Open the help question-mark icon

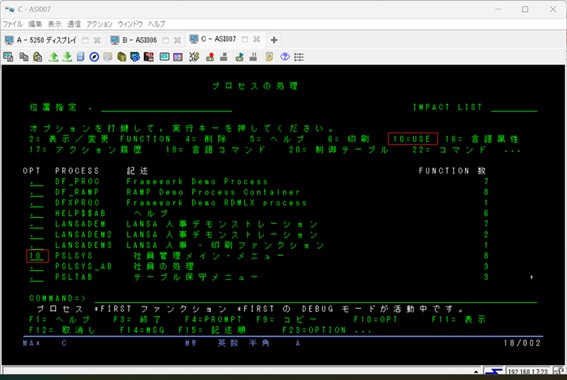click(x=285, y=57)
